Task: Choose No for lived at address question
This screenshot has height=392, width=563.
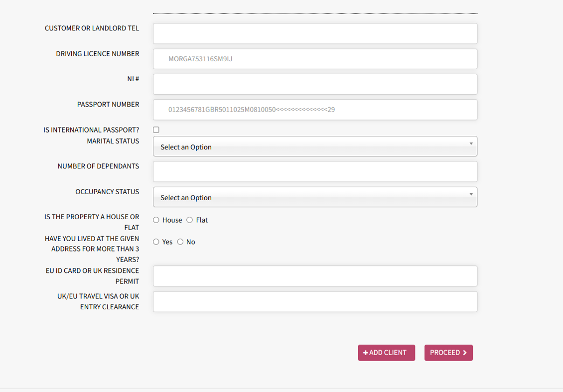Action: tap(180, 242)
